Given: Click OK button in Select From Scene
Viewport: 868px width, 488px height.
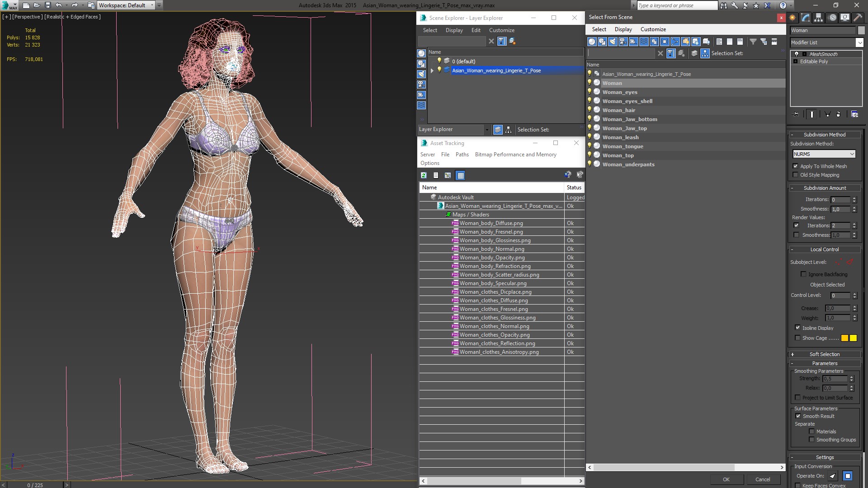Looking at the screenshot, I should point(726,479).
